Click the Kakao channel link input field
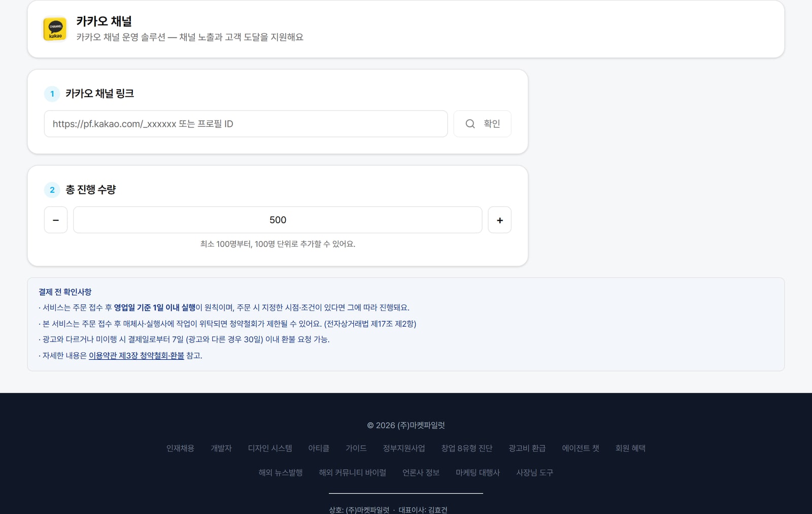 click(x=246, y=124)
